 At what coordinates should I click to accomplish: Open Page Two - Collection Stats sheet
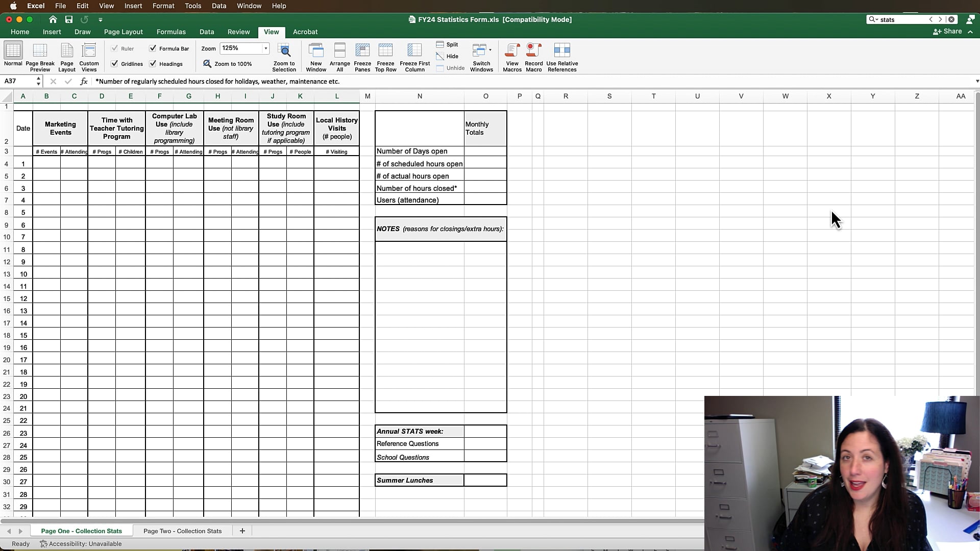[182, 531]
